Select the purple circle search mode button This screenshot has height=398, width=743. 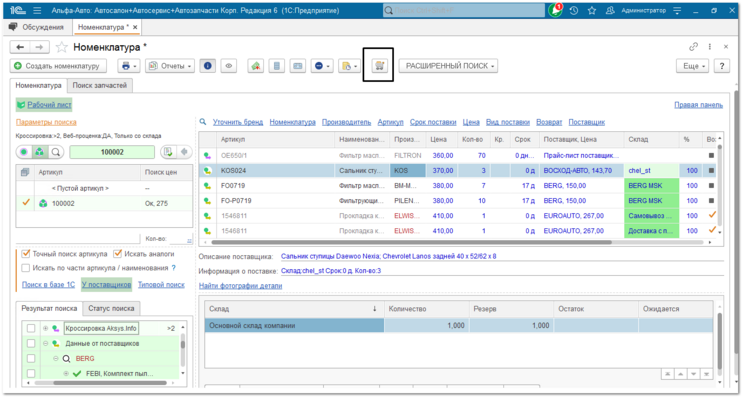point(24,152)
